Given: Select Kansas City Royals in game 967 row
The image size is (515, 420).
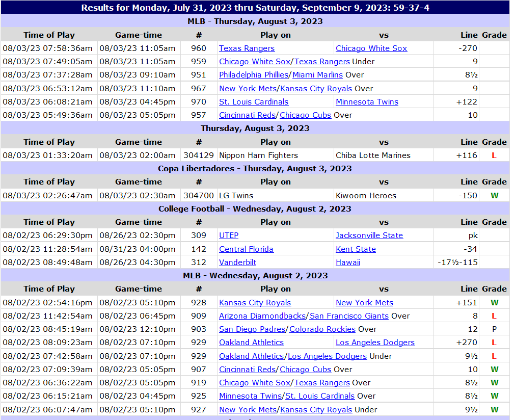Looking at the screenshot, I should point(316,88).
